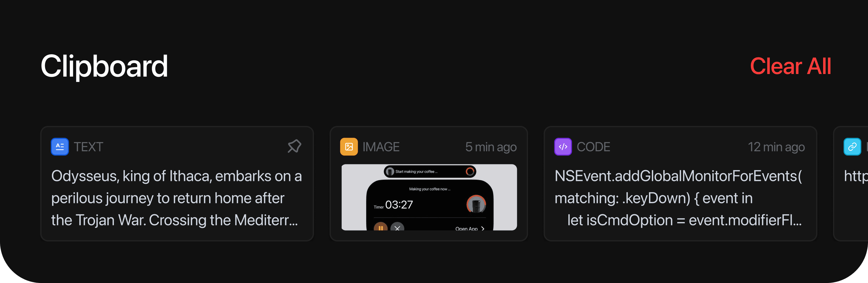Click the 5 min ago timestamp
The height and width of the screenshot is (283, 868).
(x=491, y=147)
